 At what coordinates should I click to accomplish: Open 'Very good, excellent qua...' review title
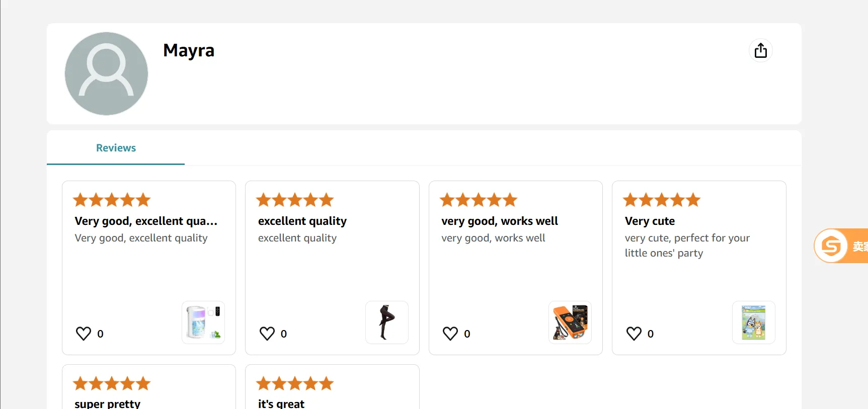click(x=146, y=221)
